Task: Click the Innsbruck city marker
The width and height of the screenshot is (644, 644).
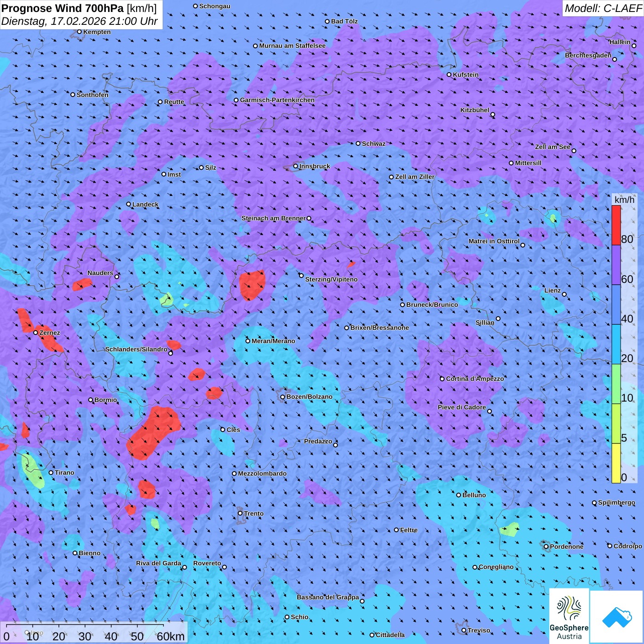Action: pyautogui.click(x=296, y=166)
